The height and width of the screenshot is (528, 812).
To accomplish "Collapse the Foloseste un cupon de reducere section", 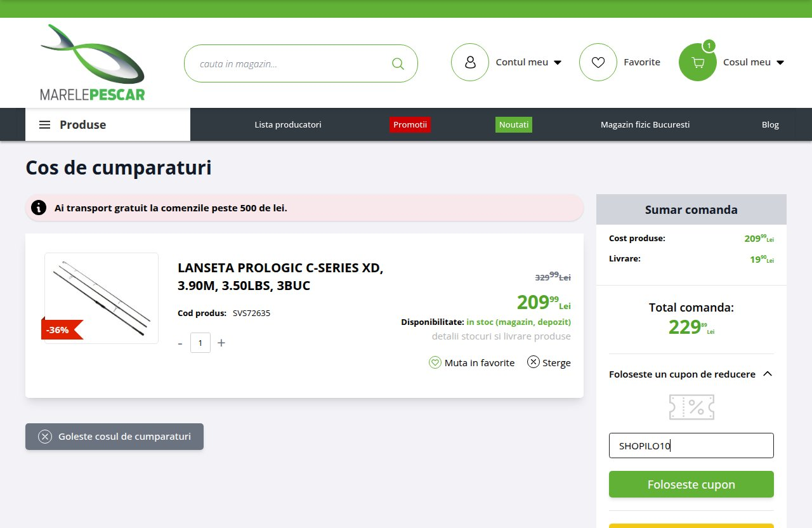I will click(x=768, y=374).
